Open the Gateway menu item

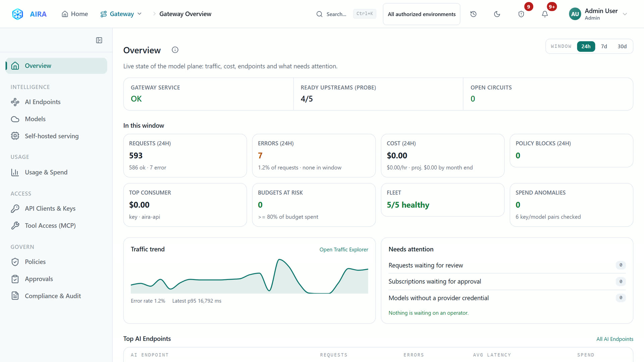(121, 14)
